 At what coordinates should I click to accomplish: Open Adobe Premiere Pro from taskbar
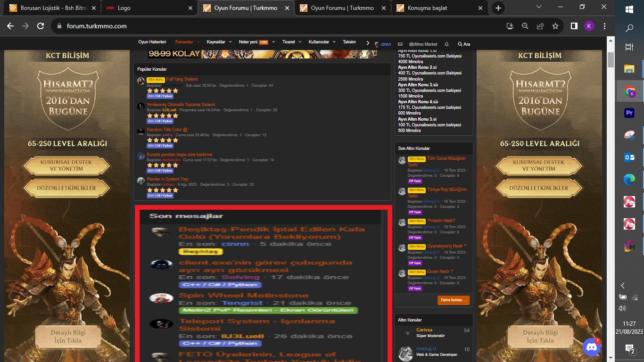[x=629, y=113]
